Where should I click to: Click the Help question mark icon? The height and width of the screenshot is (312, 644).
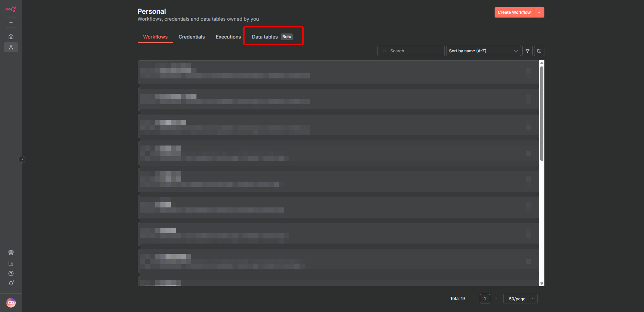pos(11,273)
